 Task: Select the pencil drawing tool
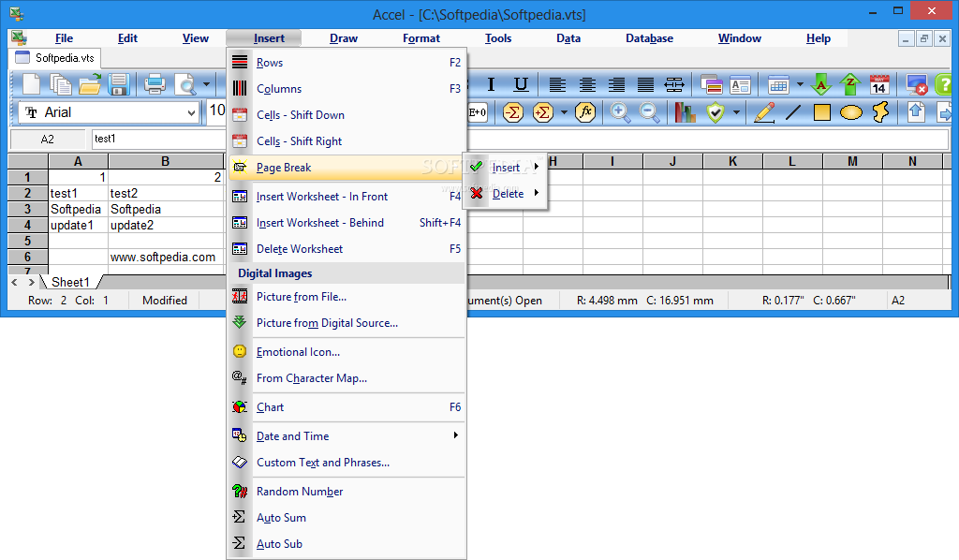(764, 112)
